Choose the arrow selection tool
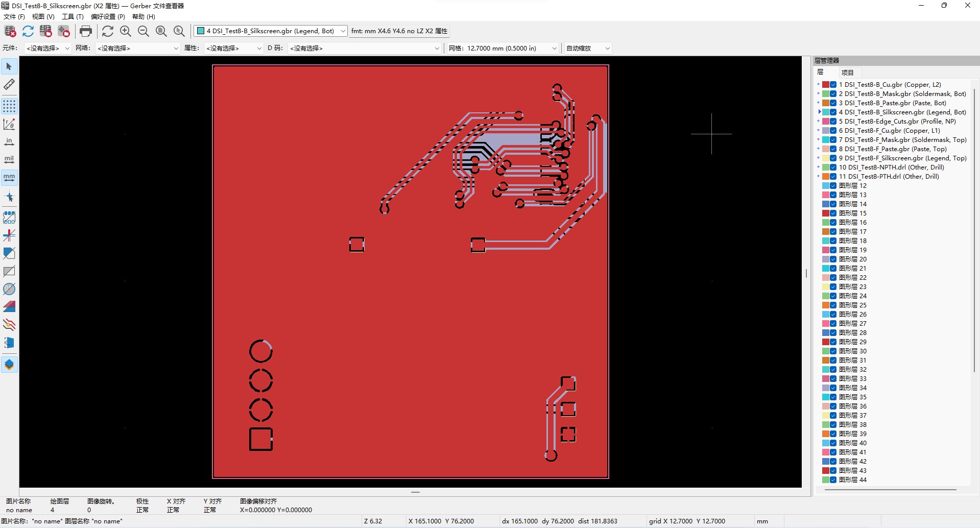Image resolution: width=980 pixels, height=528 pixels. coord(9,66)
